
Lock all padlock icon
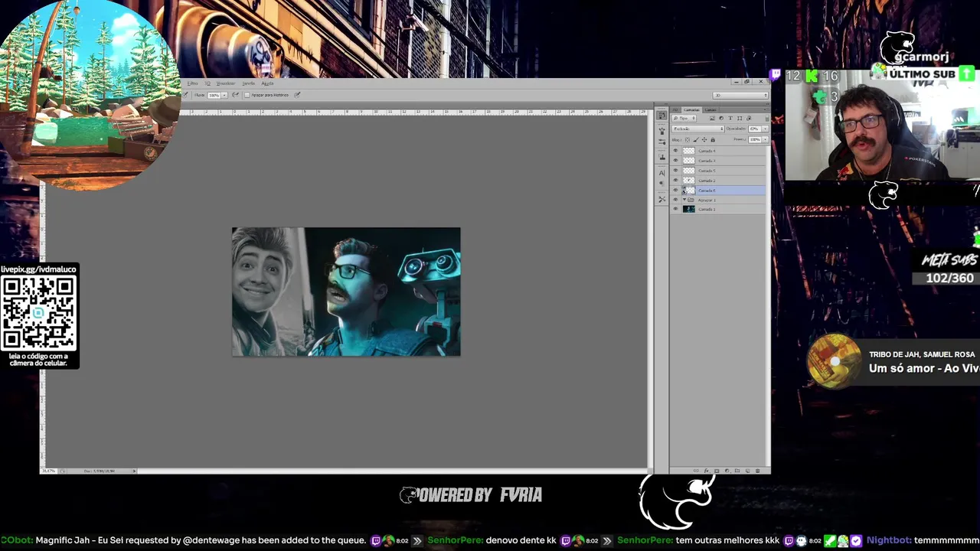point(713,140)
